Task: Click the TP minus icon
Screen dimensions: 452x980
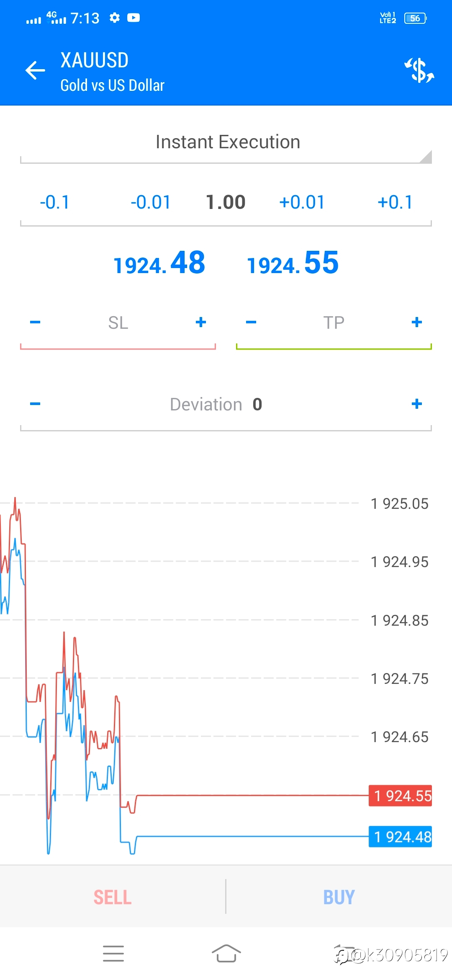Action: pyautogui.click(x=251, y=322)
